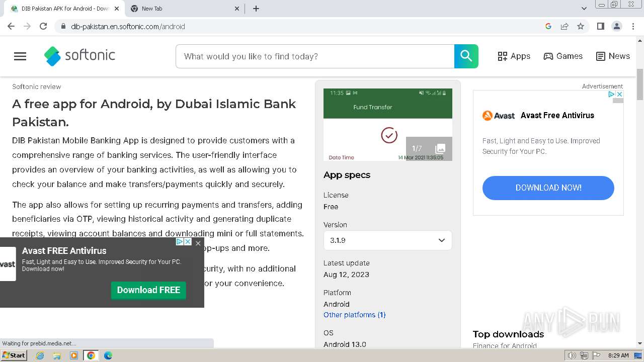Click the address bar URL
Screen dimensions: 644x362
[128, 26]
